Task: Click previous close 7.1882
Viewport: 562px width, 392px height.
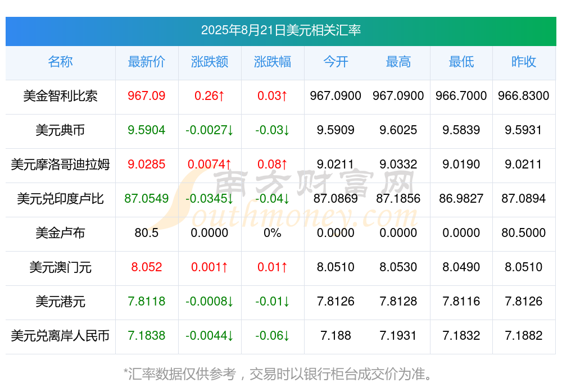Action: click(x=524, y=336)
